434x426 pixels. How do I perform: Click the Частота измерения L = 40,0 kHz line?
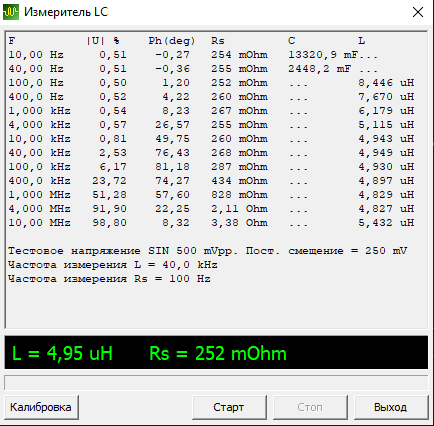pyautogui.click(x=113, y=265)
